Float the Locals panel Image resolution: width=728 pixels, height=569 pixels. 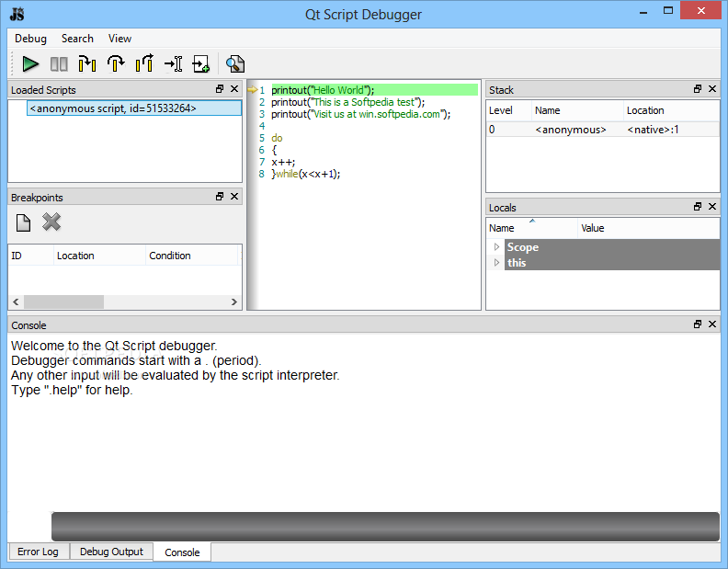[x=698, y=206]
